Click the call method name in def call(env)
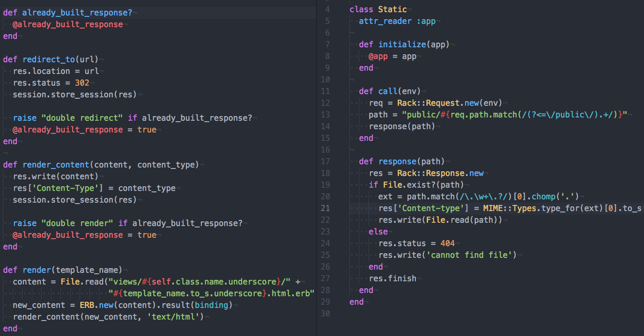This screenshot has height=336, width=644. point(388,91)
